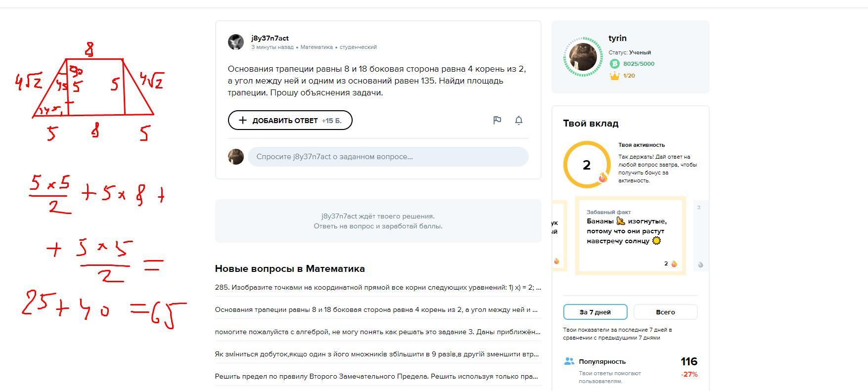The width and height of the screenshot is (868, 391).
Task: Click the activity ring showing 2
Action: click(587, 165)
